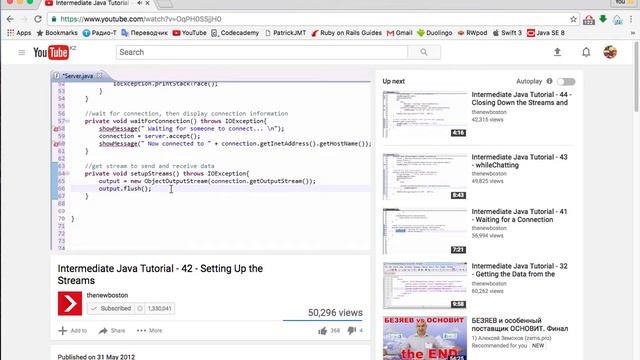Click the cloud extension icon in the toolbar
Viewport: 640px width, 360px height.
point(618,20)
